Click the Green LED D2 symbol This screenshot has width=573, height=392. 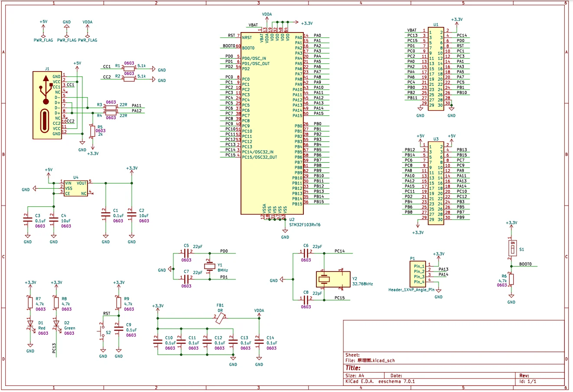click(56, 323)
